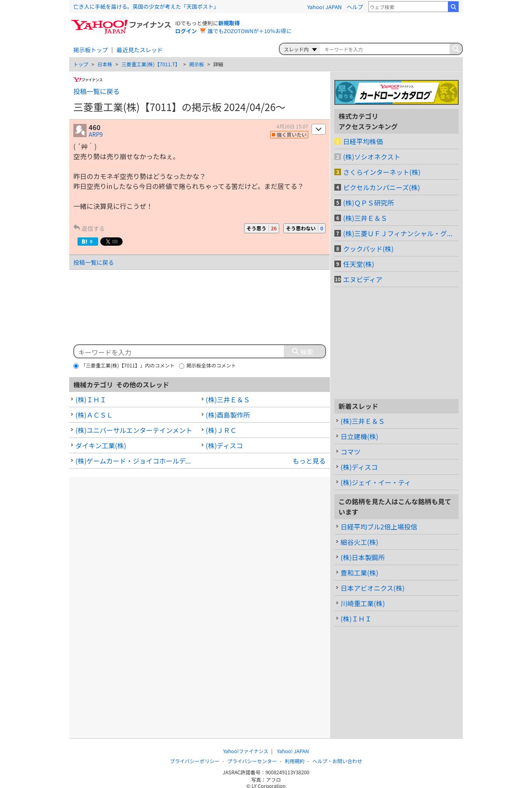Click the ヘルプ header link

coord(355,7)
